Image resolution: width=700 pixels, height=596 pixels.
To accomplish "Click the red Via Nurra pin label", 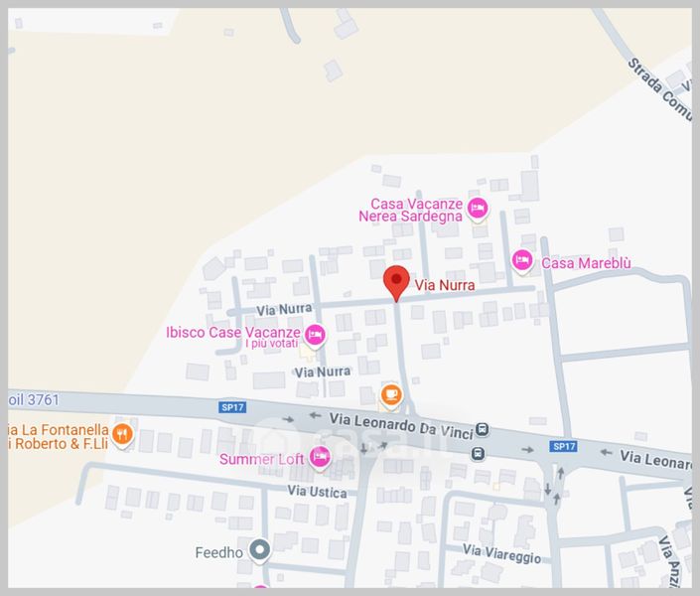I will tap(445, 285).
